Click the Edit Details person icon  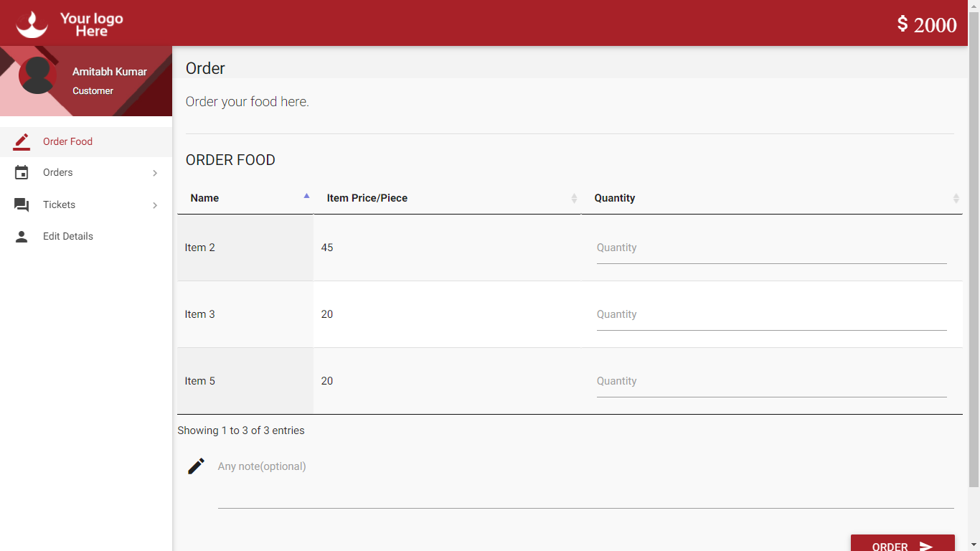(x=21, y=236)
